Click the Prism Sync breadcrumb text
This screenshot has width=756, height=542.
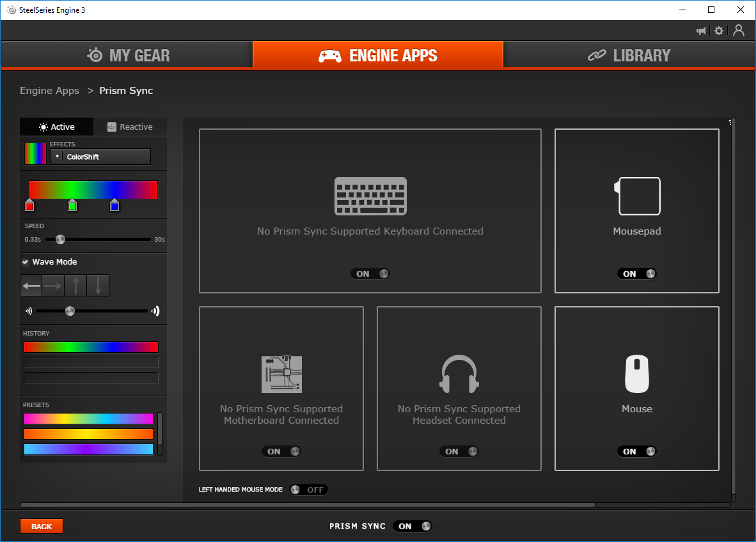click(x=127, y=91)
